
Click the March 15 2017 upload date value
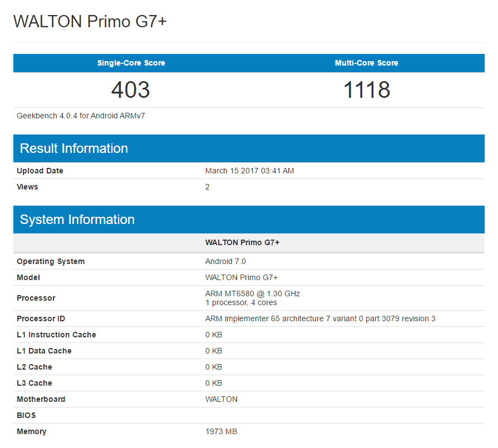(x=249, y=171)
